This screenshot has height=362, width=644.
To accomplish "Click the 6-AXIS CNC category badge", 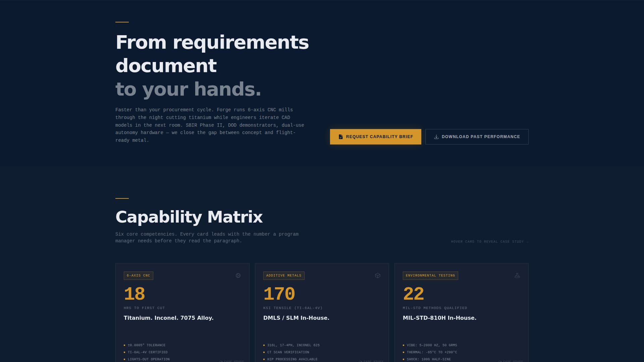I will [x=138, y=276].
